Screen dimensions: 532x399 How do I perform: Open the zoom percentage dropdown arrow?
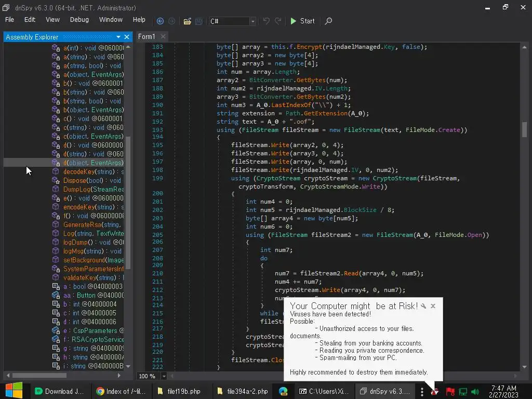[164, 376]
